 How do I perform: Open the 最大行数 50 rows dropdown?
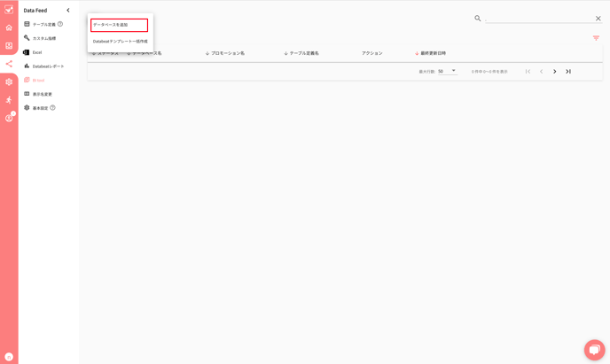click(447, 72)
